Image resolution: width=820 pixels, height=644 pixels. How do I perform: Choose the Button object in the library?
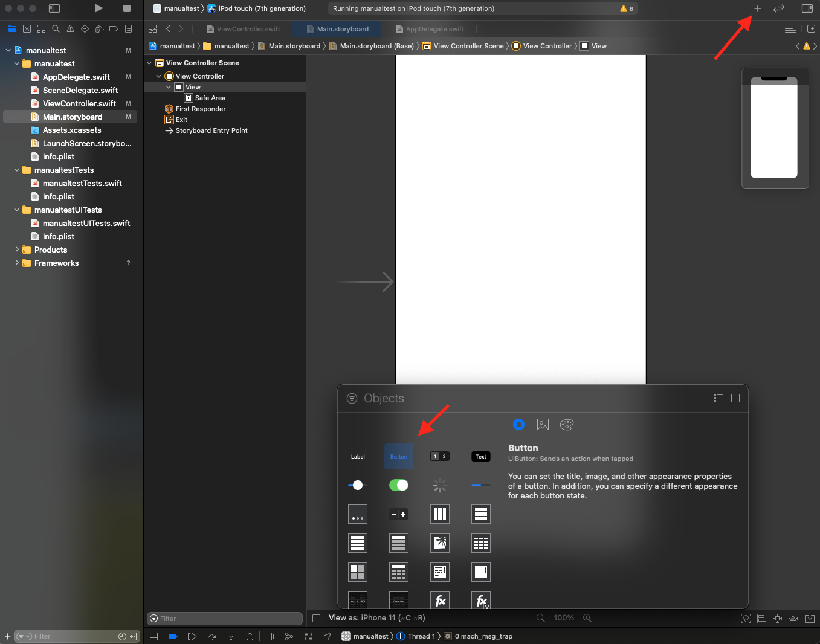pos(399,456)
